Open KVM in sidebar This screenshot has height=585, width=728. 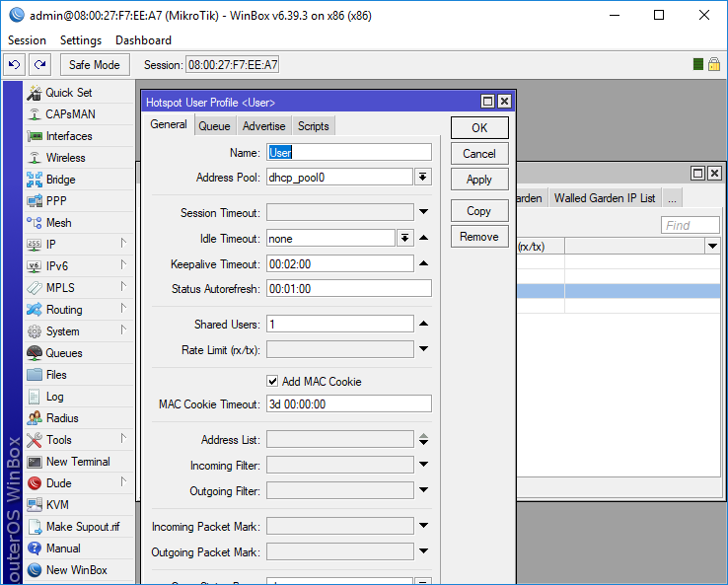[79, 505]
